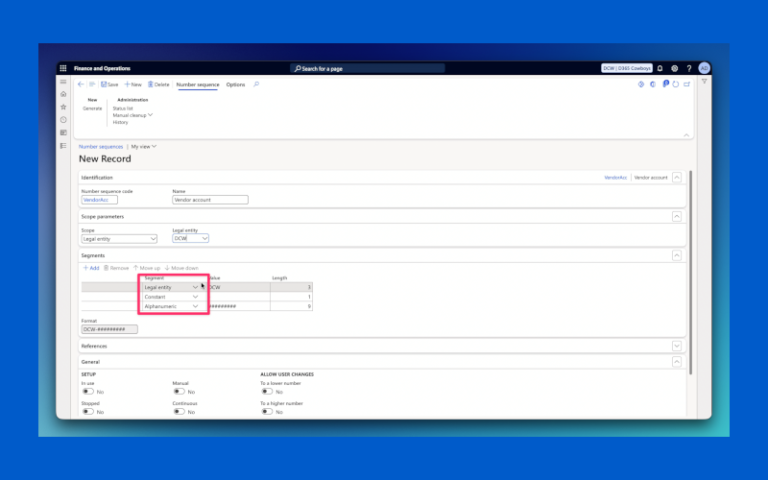Open the settings gear icon

coord(674,69)
